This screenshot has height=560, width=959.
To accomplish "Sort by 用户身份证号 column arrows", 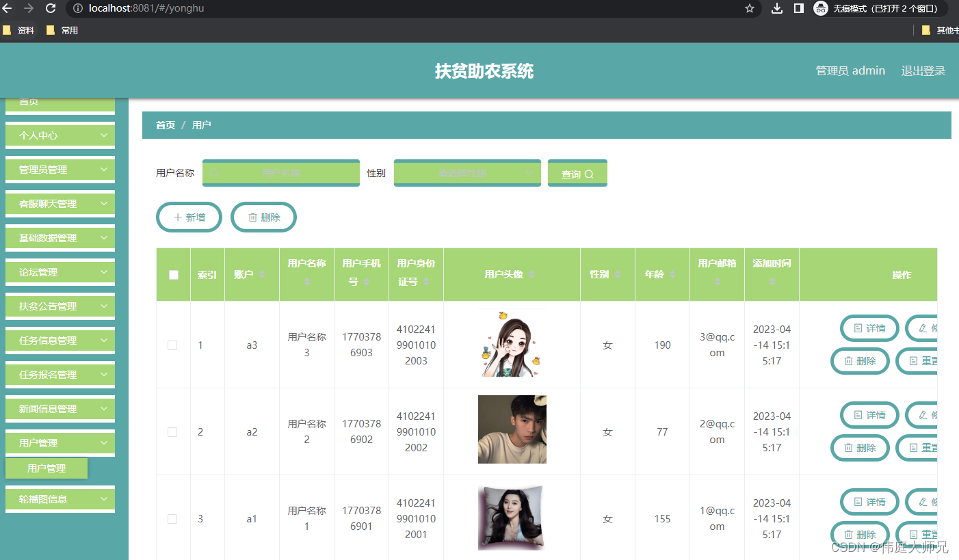I will click(x=426, y=281).
